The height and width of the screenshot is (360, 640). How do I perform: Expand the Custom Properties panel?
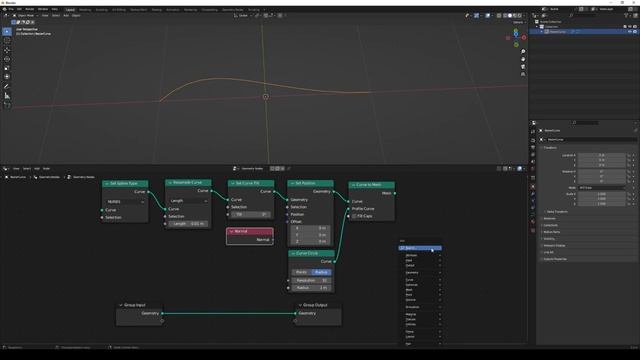555,259
